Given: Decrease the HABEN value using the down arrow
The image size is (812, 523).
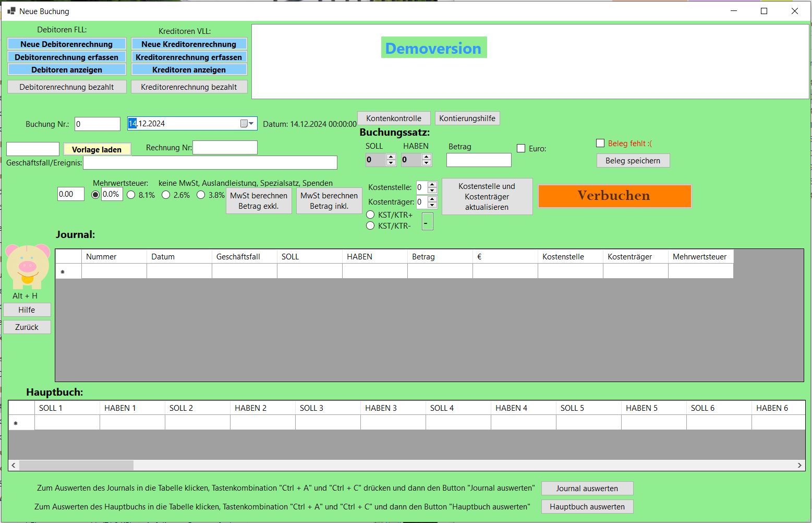Looking at the screenshot, I should pyautogui.click(x=427, y=163).
